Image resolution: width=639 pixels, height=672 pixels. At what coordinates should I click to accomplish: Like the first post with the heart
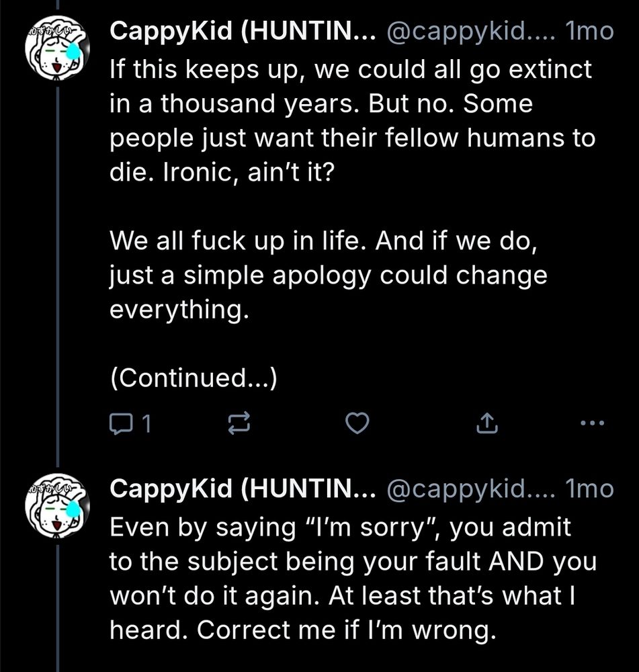[x=357, y=423]
